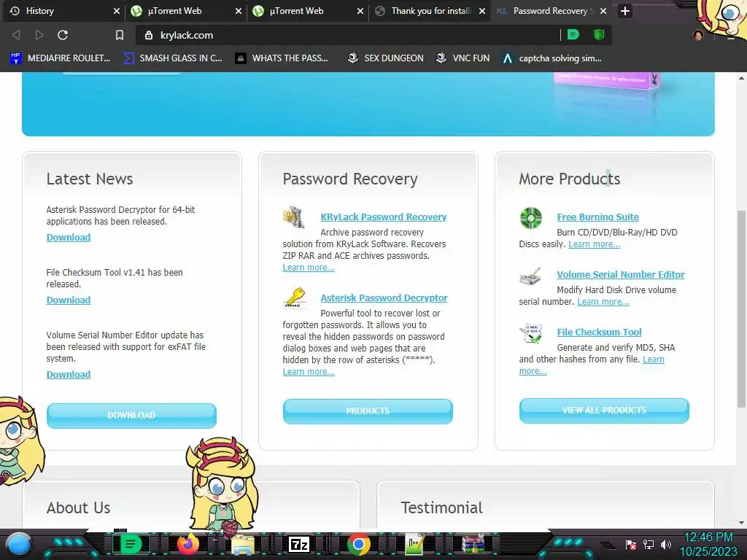Image resolution: width=747 pixels, height=560 pixels.
Task: Click VIEW ALL PRODUCTS button
Action: [x=604, y=411]
